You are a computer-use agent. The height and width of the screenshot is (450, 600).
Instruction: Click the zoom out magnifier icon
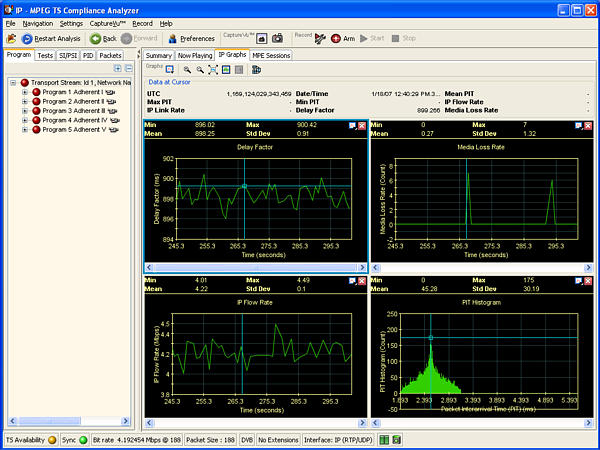click(199, 70)
